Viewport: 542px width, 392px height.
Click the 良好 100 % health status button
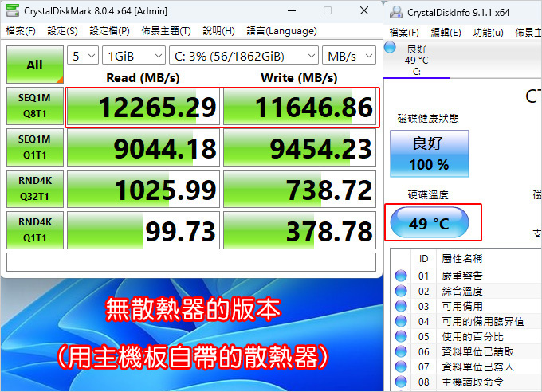(x=430, y=154)
